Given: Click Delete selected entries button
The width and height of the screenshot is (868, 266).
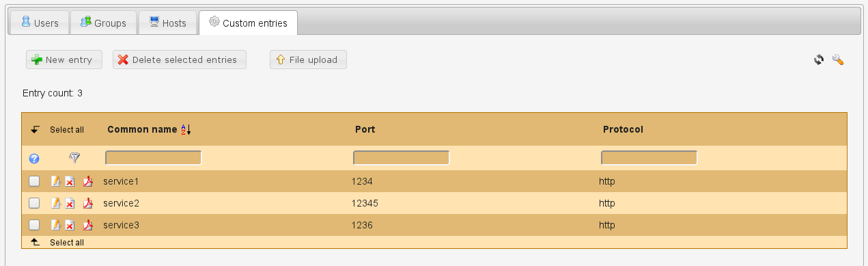Looking at the screenshot, I should [x=180, y=59].
